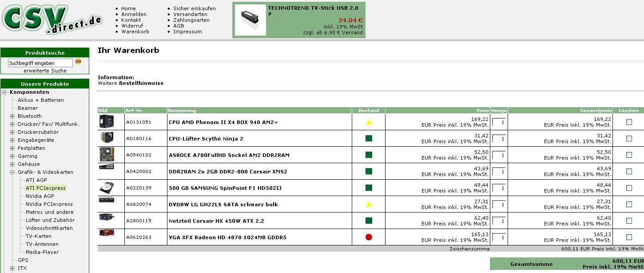Open VGA XFX Radeon HD 4870 product link
The height and width of the screenshot is (273, 644).
227,237
